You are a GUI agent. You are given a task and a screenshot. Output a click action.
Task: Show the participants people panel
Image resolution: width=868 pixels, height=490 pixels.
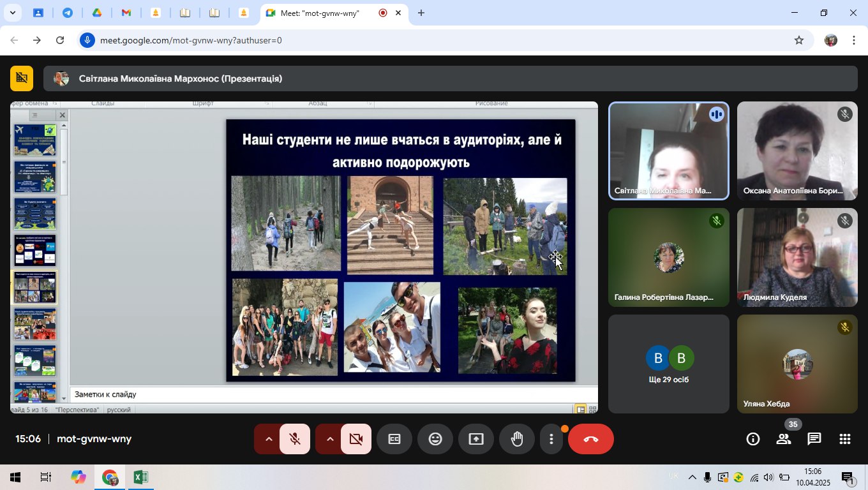click(x=784, y=439)
